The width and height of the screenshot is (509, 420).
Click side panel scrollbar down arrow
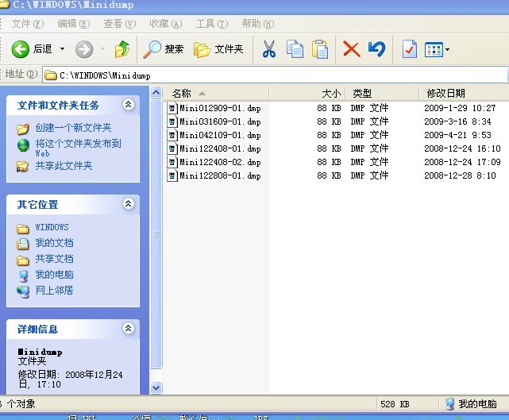coord(156,388)
